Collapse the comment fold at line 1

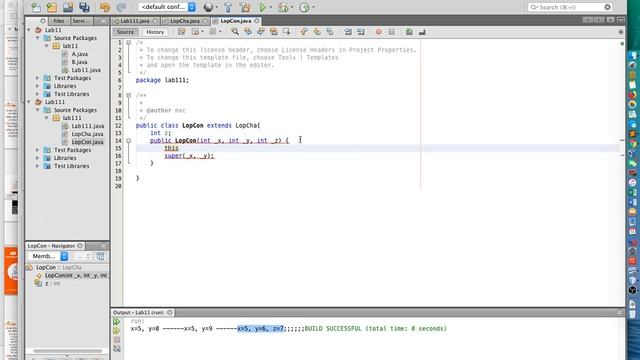tap(129, 42)
